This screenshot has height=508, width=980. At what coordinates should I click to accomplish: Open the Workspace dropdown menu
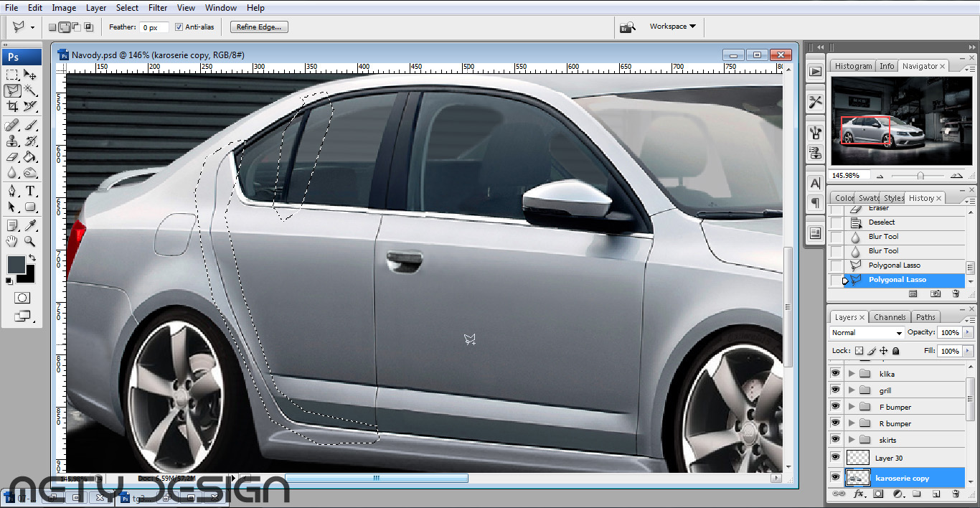tap(673, 27)
